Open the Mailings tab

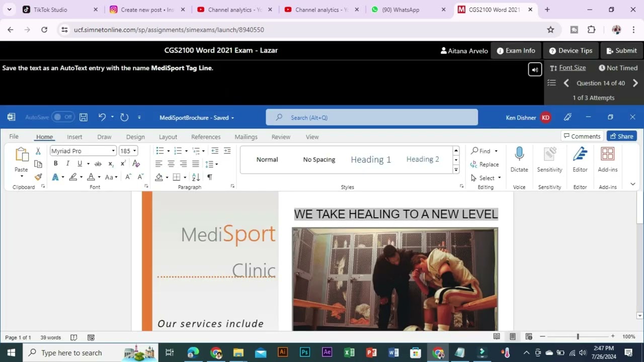click(246, 137)
